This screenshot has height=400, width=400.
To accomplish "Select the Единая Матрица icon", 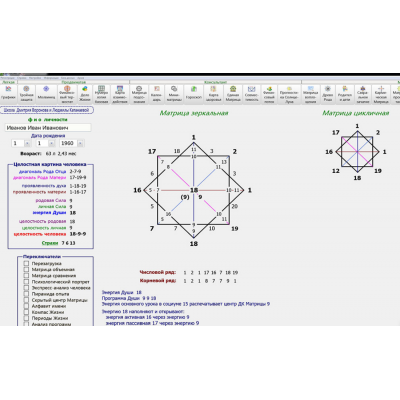I will [x=233, y=94].
